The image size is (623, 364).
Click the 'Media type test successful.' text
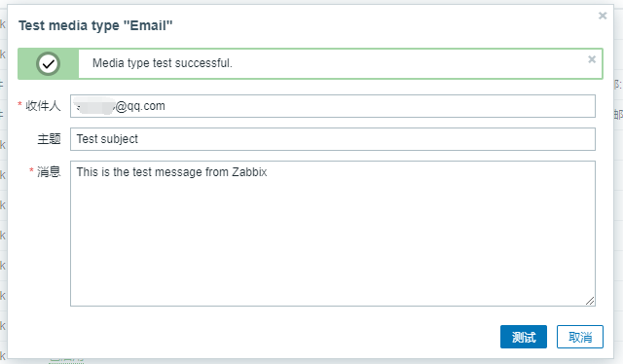coord(163,63)
